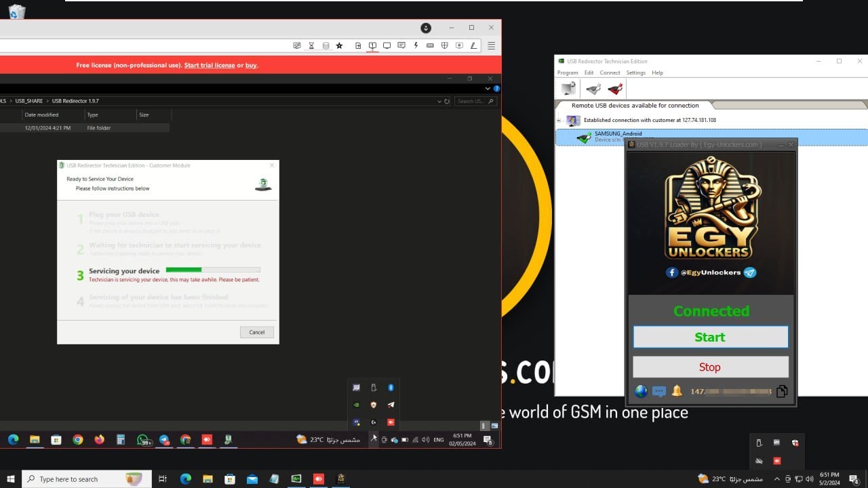The image size is (868, 488).
Task: Click the Start trial license link
Action: (210, 65)
